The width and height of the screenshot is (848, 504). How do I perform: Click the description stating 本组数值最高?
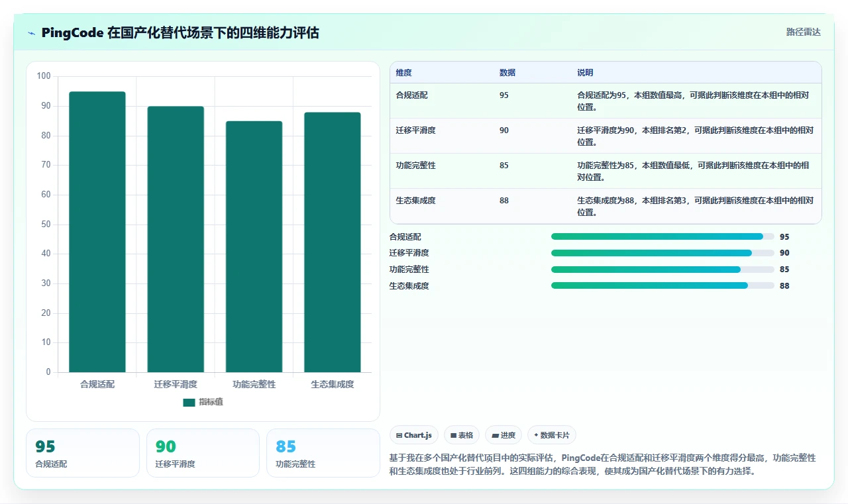pos(693,101)
